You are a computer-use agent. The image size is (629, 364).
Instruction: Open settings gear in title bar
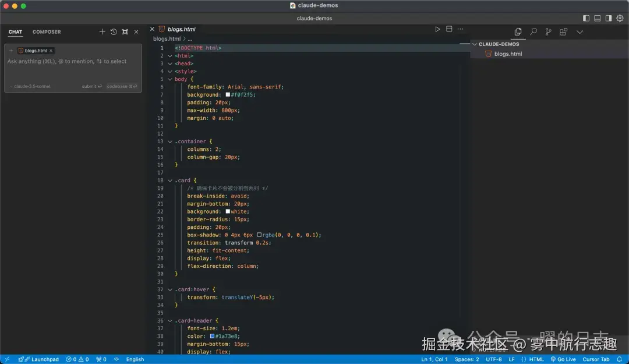620,18
